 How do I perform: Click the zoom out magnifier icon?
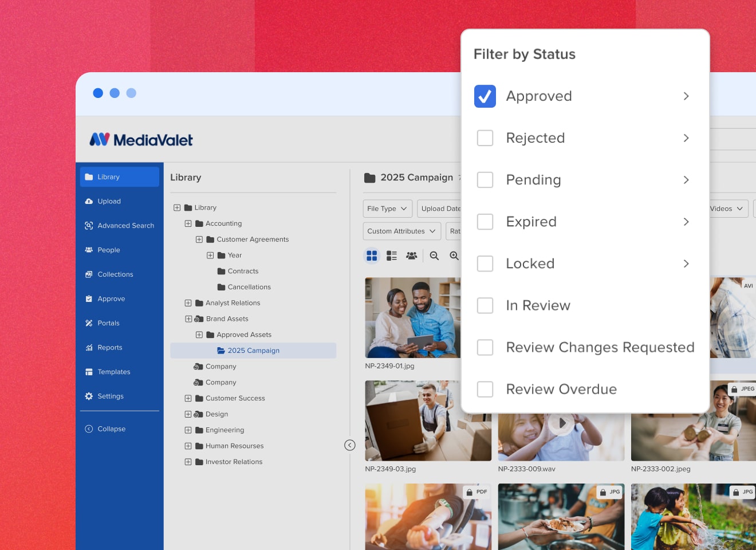point(434,256)
